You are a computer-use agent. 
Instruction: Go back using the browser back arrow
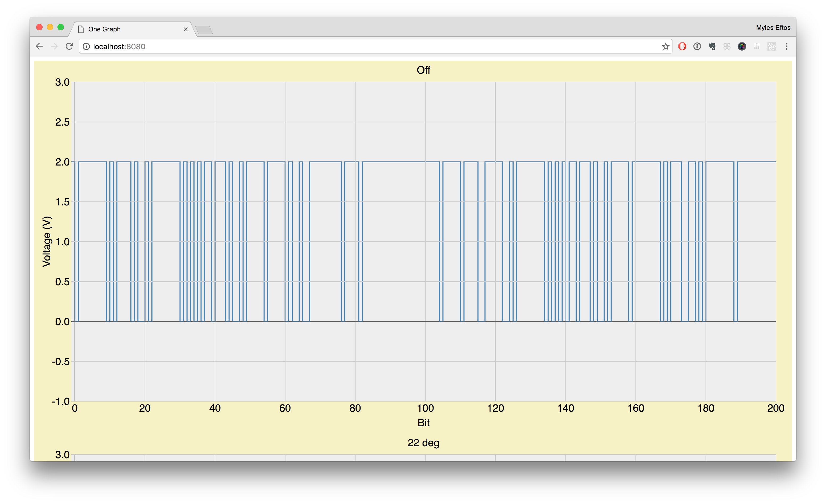pos(39,46)
